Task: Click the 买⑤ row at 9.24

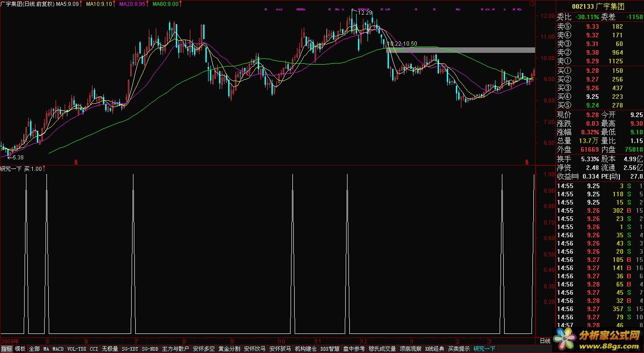Action: click(600, 105)
